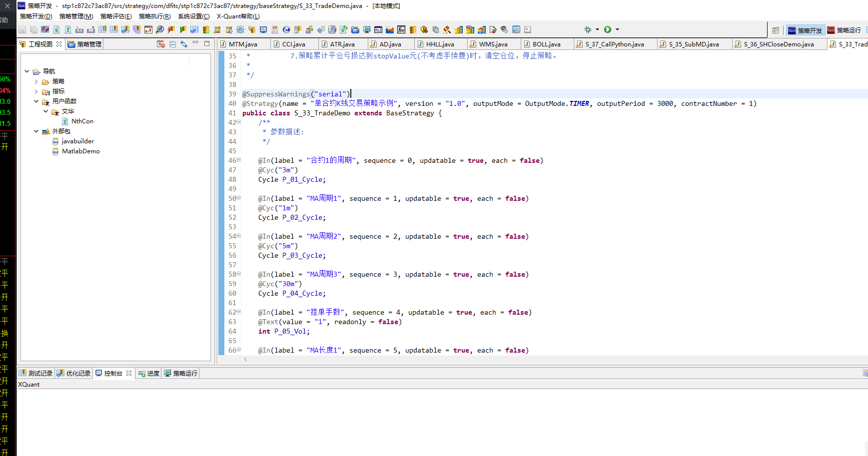Click the export arrow toolbar icon
This screenshot has width=868, height=456.
[91, 30]
